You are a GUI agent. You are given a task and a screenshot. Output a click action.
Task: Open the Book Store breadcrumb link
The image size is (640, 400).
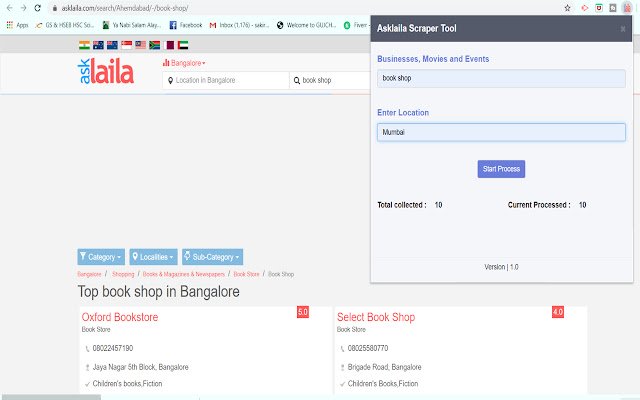(x=247, y=274)
